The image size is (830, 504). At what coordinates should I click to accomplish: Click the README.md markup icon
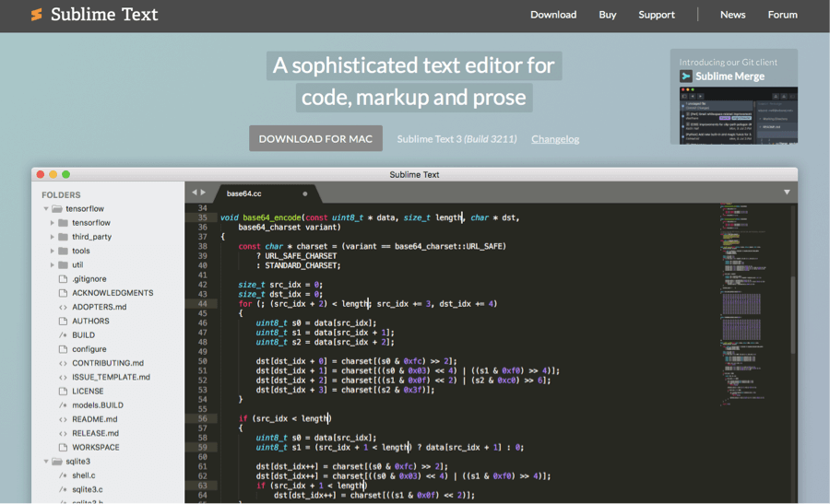click(x=63, y=419)
